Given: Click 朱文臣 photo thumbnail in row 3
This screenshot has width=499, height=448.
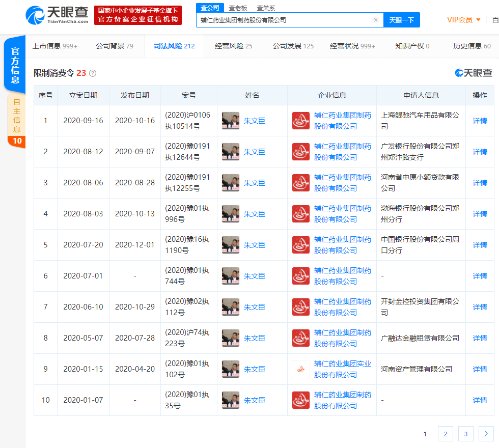Looking at the screenshot, I should tap(231, 183).
